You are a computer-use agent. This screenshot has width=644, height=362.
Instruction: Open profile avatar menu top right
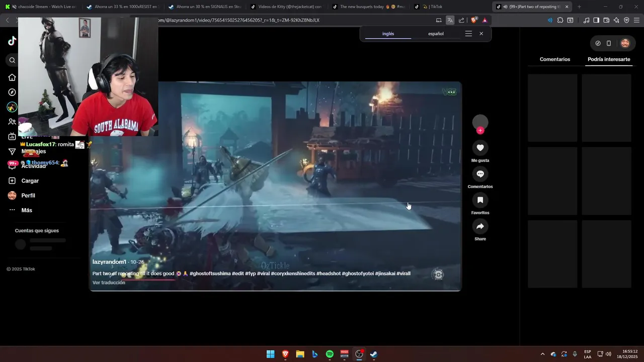coord(625,43)
